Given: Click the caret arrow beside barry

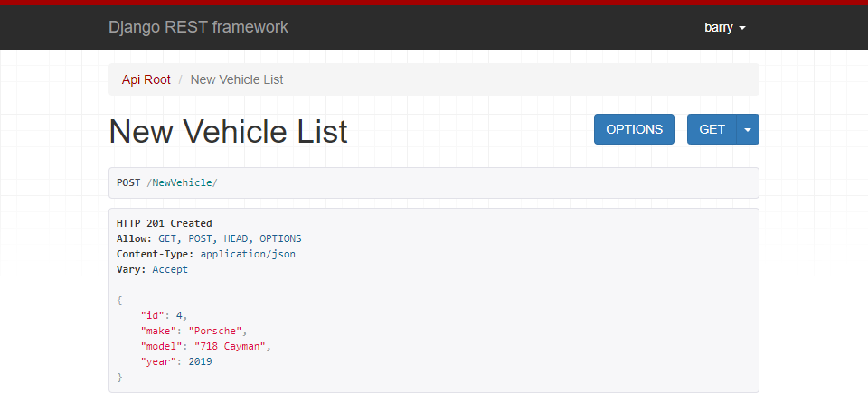Looking at the screenshot, I should pos(742,28).
